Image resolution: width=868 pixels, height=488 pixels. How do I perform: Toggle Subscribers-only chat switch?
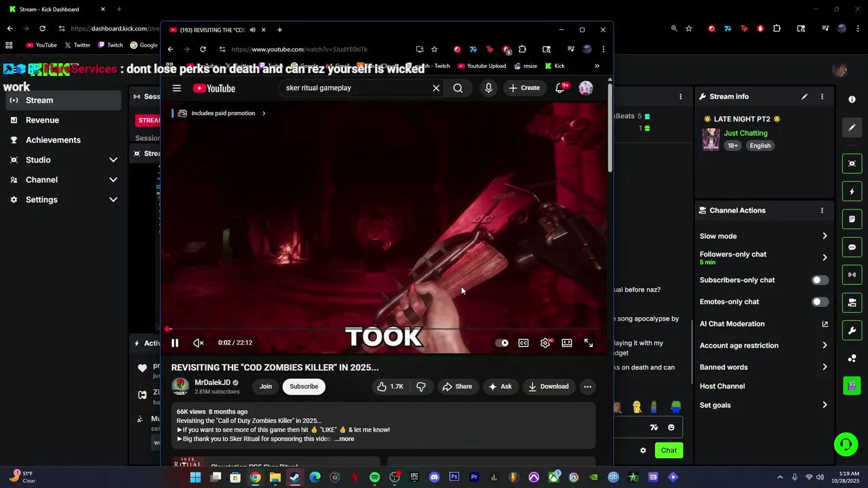(820, 280)
